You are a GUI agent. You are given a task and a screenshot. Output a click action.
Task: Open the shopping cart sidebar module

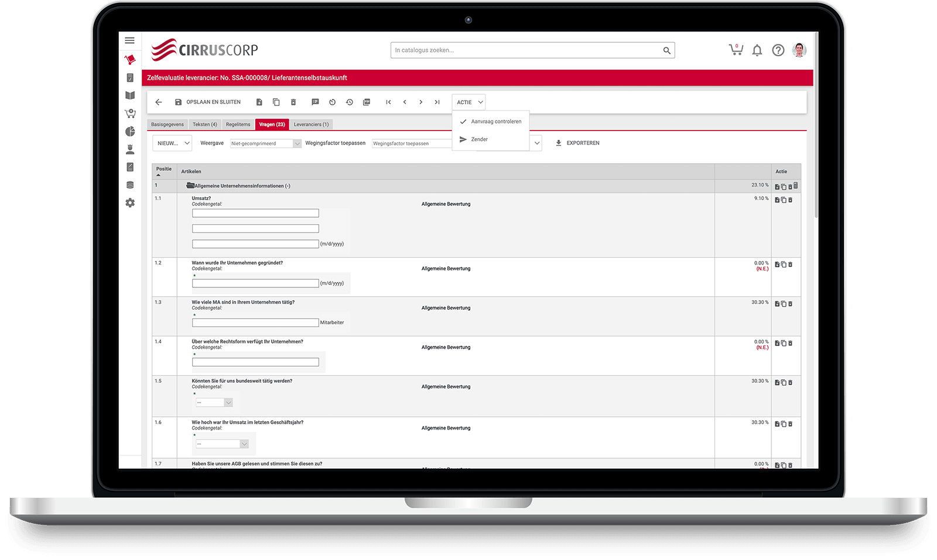pyautogui.click(x=130, y=114)
